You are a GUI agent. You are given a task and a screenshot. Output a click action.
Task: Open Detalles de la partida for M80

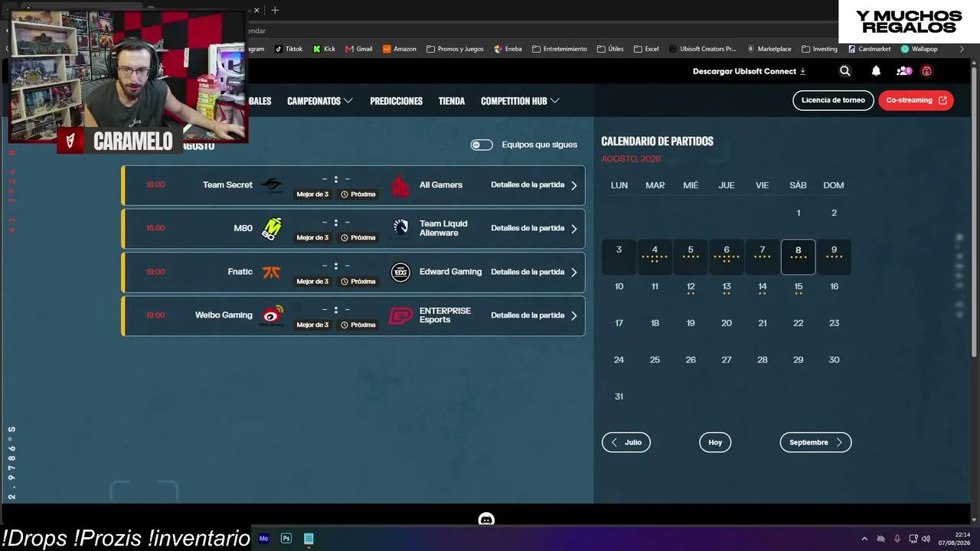point(534,228)
